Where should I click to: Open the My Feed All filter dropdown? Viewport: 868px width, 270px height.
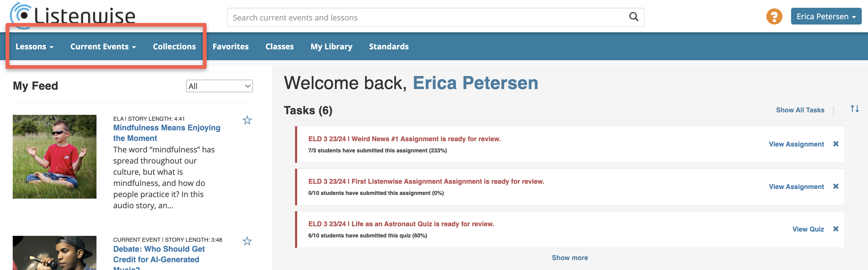[219, 86]
